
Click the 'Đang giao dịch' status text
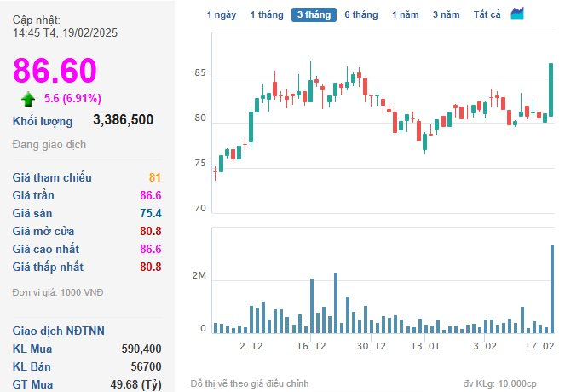coord(49,145)
